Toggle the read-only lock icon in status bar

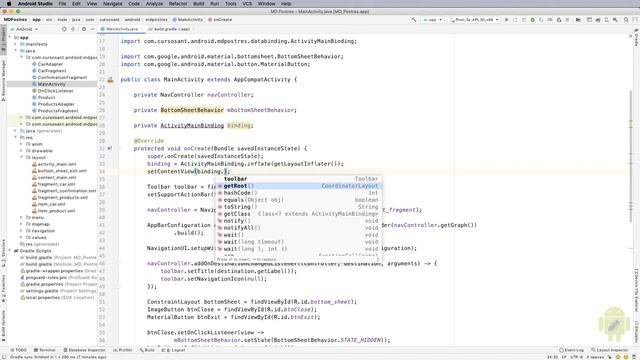609,357
